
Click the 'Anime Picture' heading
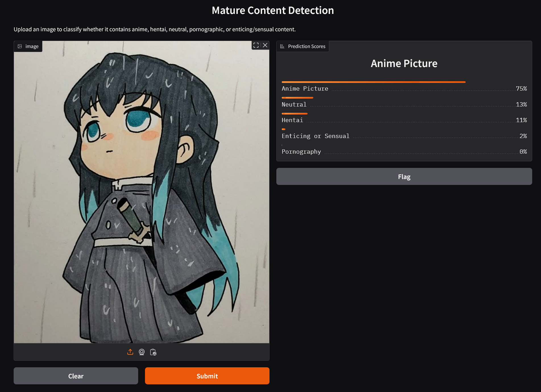pos(404,63)
